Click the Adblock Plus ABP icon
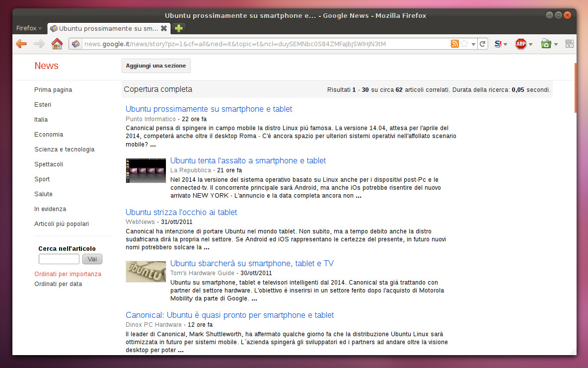This screenshot has width=588, height=368. pos(521,44)
